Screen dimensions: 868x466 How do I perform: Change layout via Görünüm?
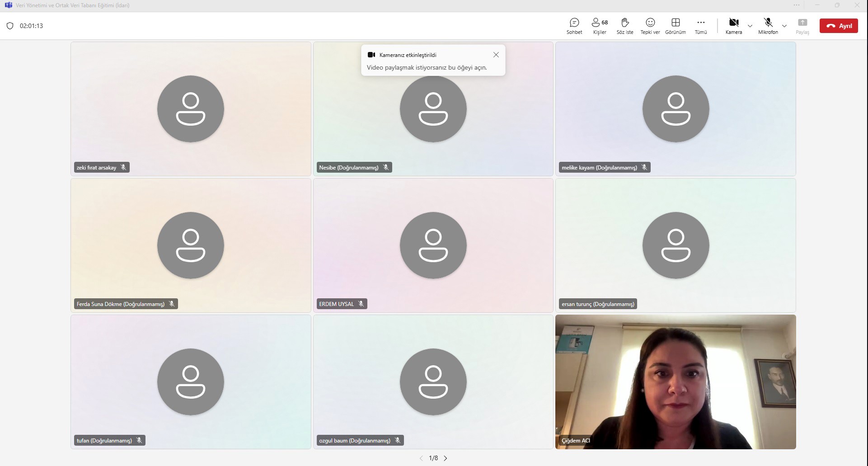tap(676, 26)
